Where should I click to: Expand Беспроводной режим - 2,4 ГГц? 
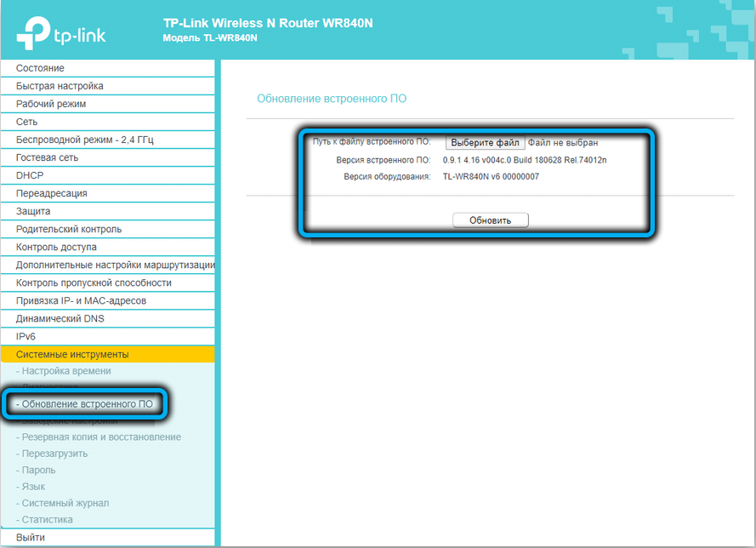point(85,140)
